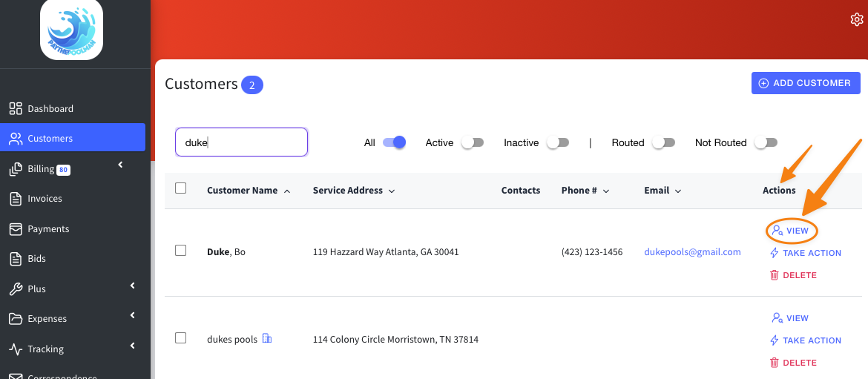Click the Invoices document icon
This screenshot has width=868, height=379.
pyautogui.click(x=16, y=199)
